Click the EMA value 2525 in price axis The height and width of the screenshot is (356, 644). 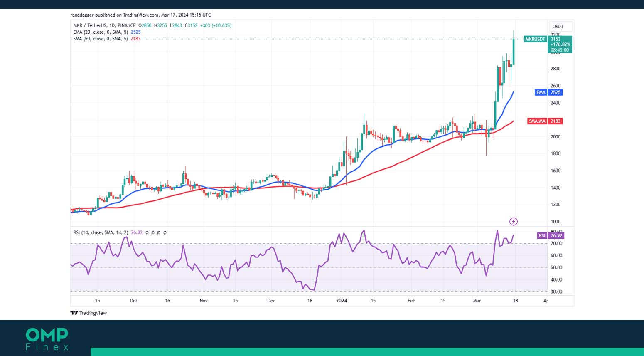[556, 92]
